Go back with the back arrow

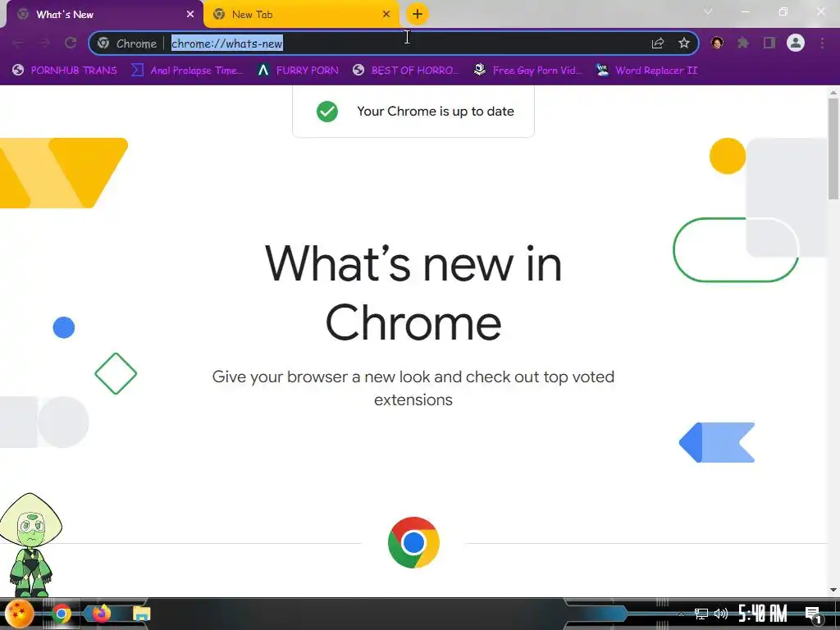(x=17, y=43)
